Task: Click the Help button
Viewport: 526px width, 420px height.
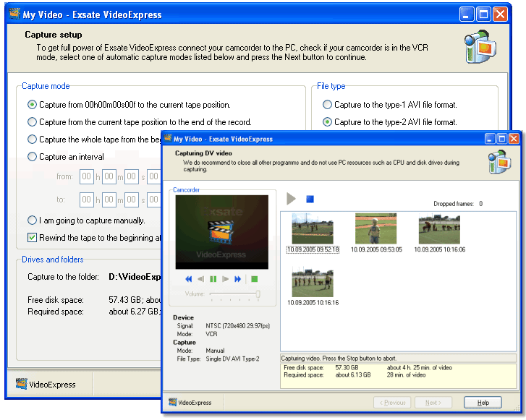Action: click(483, 403)
